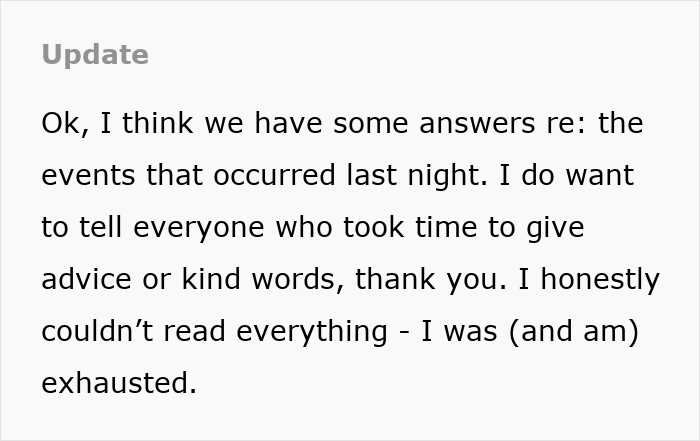Click the word "want" ending second line
The image size is (700, 441).
click(598, 176)
